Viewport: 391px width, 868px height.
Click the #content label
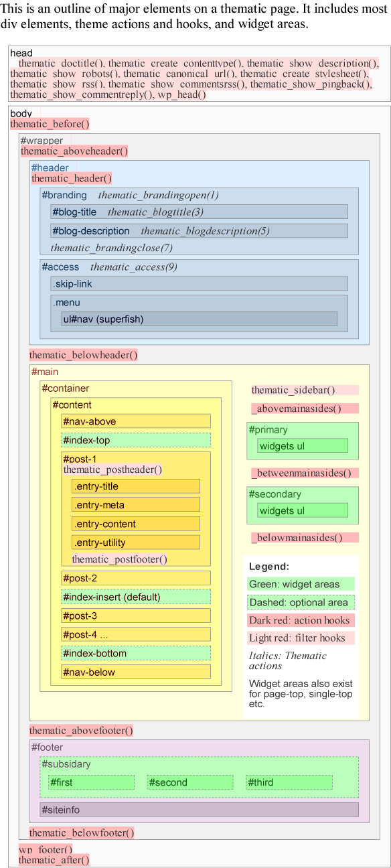click(72, 405)
